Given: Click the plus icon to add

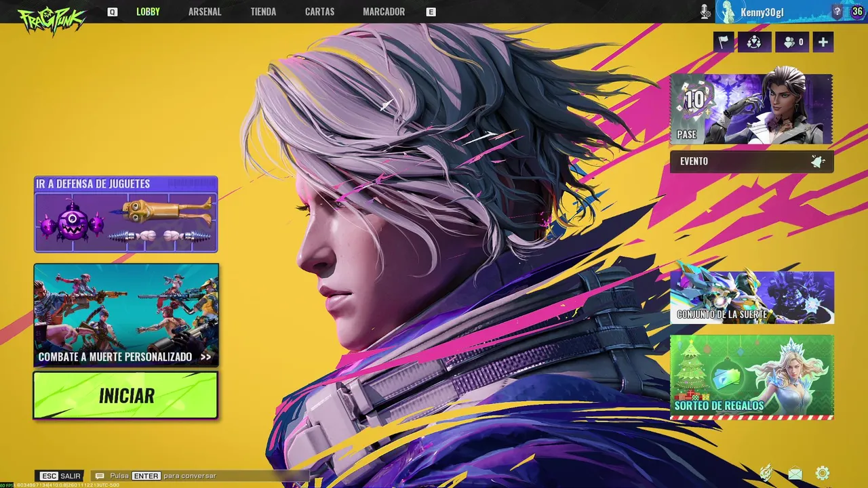Looking at the screenshot, I should [x=823, y=42].
